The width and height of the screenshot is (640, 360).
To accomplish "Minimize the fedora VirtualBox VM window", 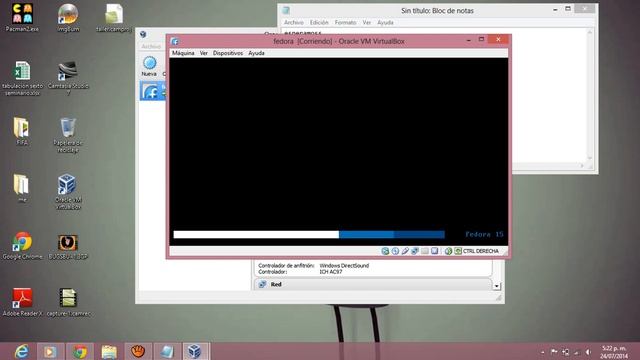I will click(469, 40).
